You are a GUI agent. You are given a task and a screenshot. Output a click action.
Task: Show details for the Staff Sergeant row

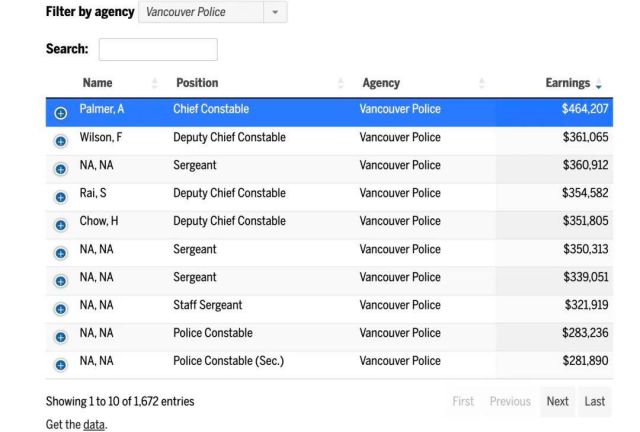(61, 309)
